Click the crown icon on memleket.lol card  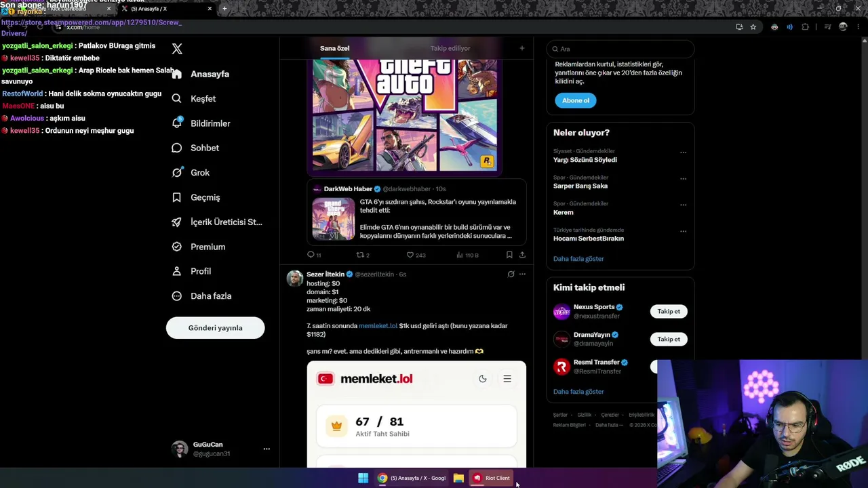point(336,426)
